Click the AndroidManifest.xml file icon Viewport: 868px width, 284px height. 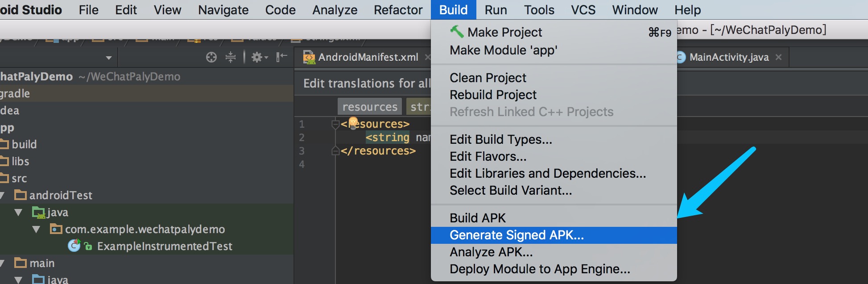tap(309, 57)
